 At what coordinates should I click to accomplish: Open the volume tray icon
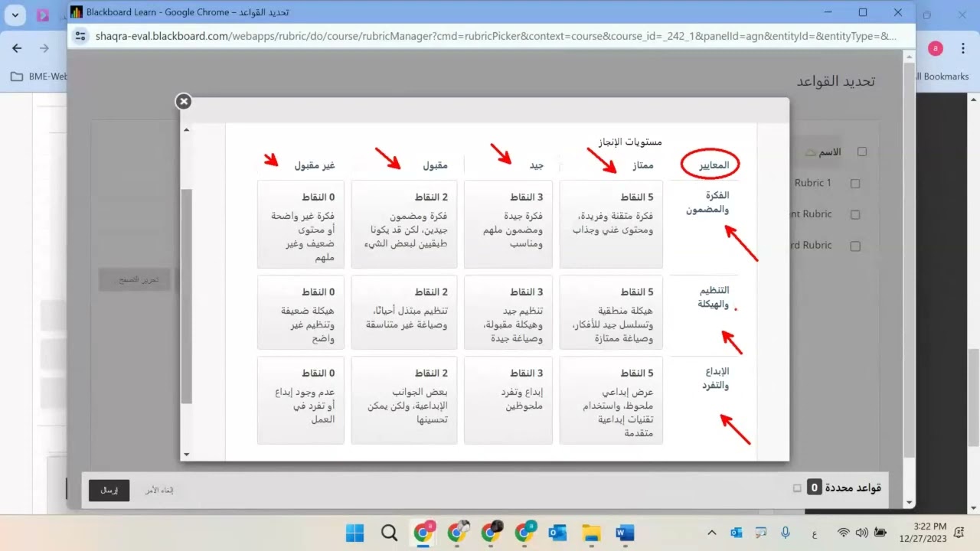pos(861,533)
